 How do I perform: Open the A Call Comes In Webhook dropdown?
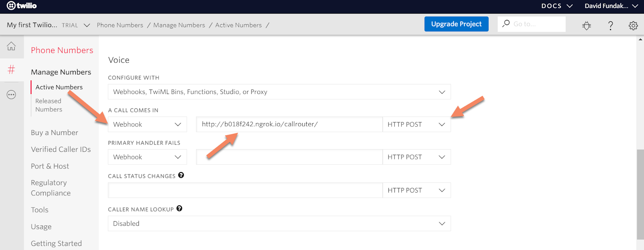147,124
